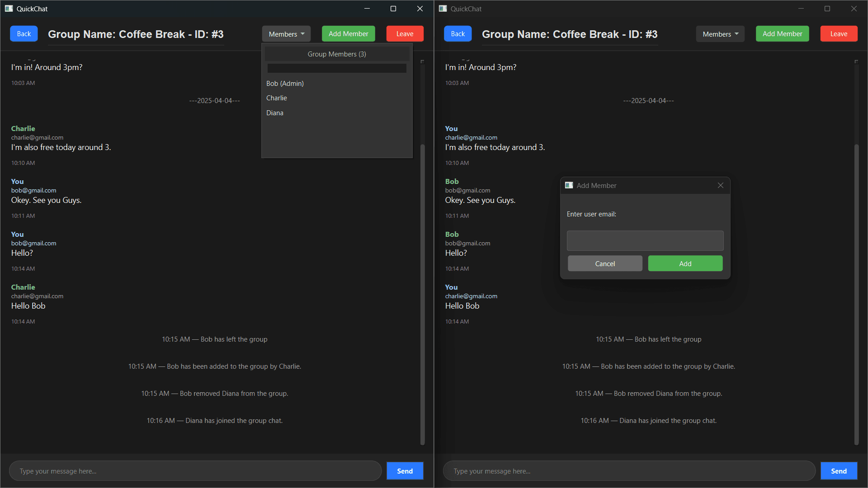Maximize the left QuickChat window
868x488 pixels.
(x=393, y=9)
